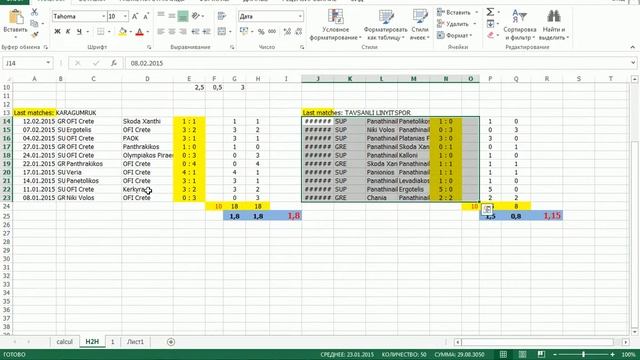This screenshot has height=360, width=640.
Task: Open the merge cells dropdown
Action: pos(230,31)
